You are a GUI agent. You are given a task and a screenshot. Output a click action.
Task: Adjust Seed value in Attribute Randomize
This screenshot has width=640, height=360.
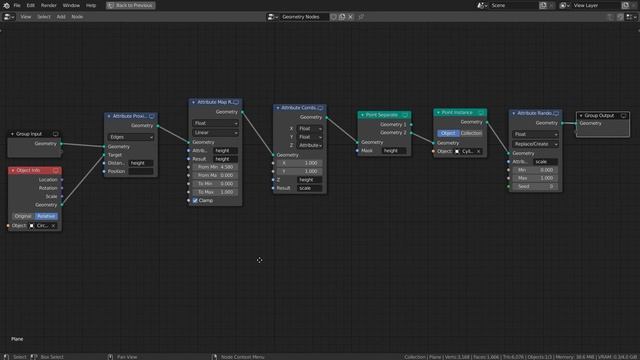click(535, 187)
